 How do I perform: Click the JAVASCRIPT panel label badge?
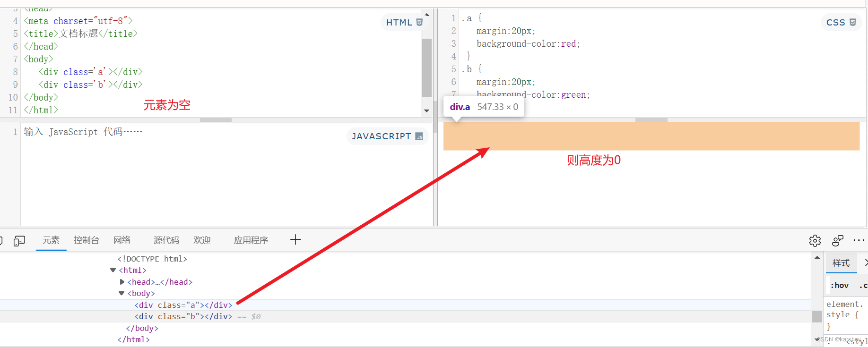387,136
